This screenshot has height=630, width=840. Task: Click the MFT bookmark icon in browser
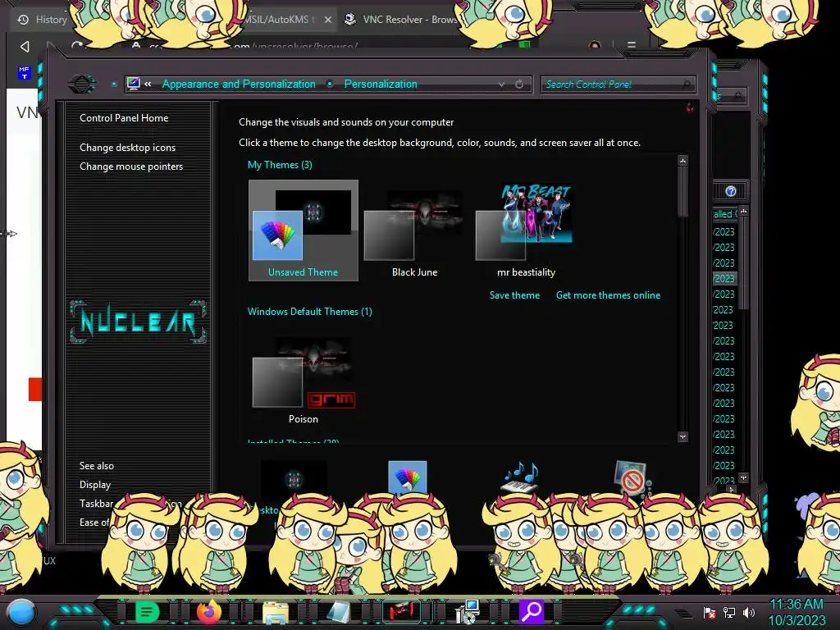[24, 72]
